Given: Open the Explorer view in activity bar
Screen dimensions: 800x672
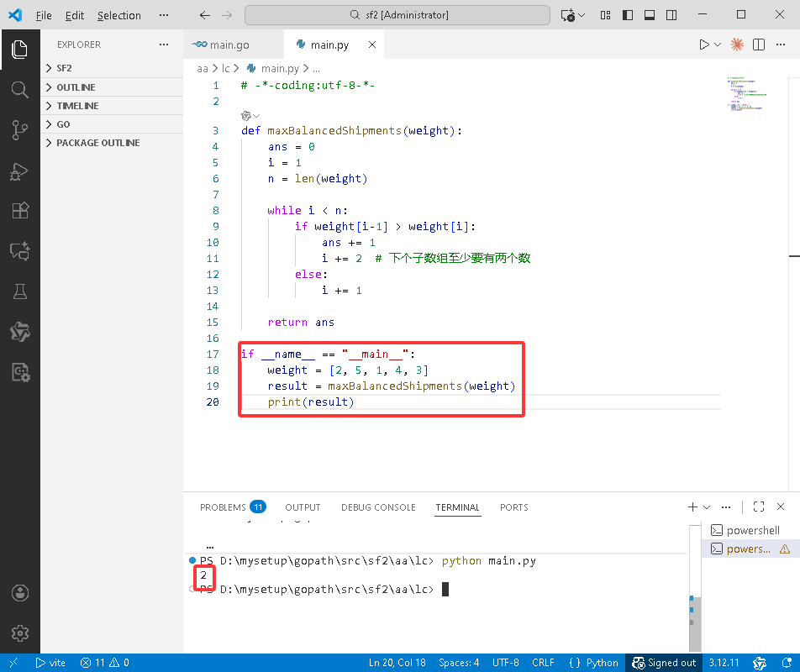Looking at the screenshot, I should tap(19, 50).
